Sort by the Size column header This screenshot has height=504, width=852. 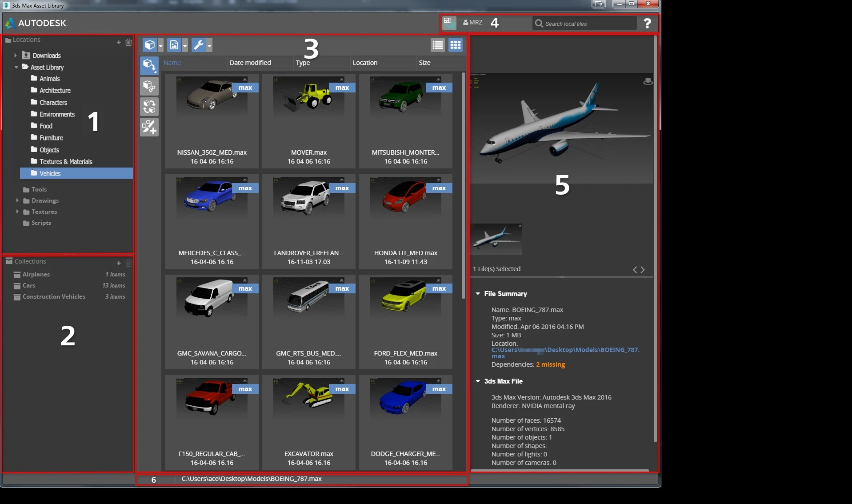pos(424,63)
